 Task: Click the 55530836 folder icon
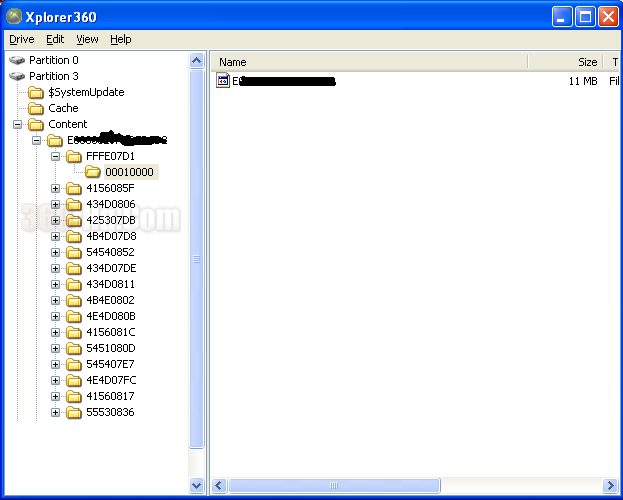click(x=74, y=413)
